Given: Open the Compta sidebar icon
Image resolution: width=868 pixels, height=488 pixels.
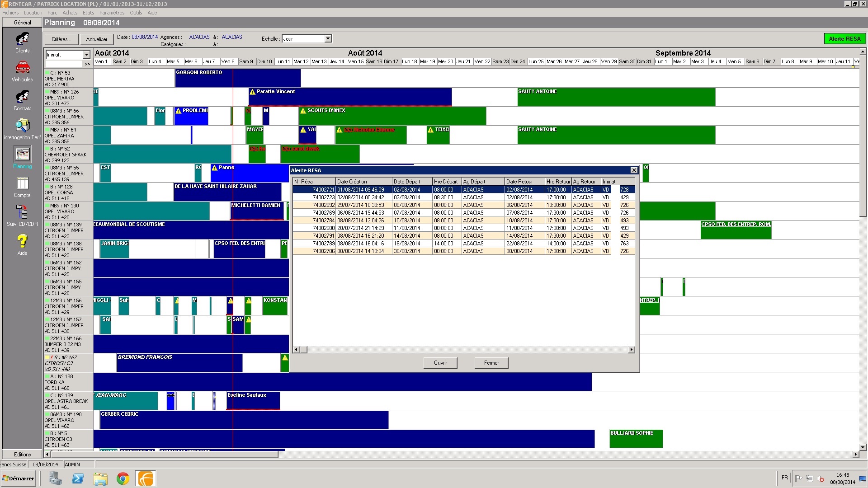Looking at the screenshot, I should [22, 183].
